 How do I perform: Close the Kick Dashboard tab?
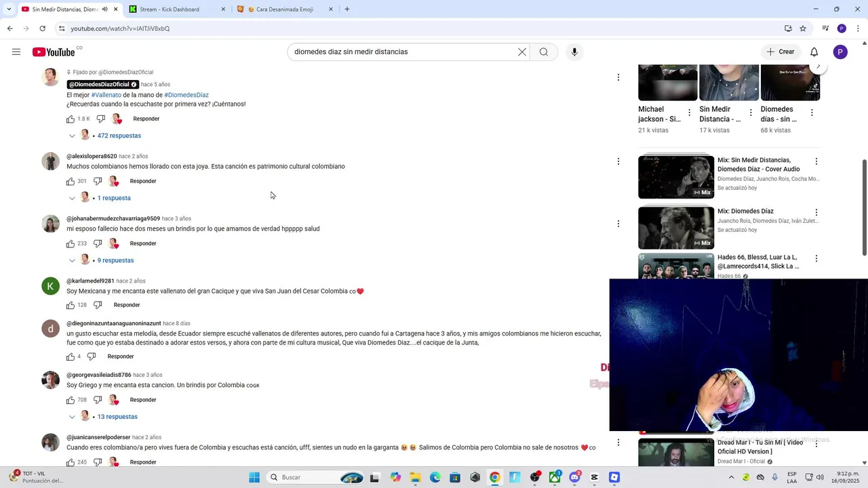pos(223,9)
